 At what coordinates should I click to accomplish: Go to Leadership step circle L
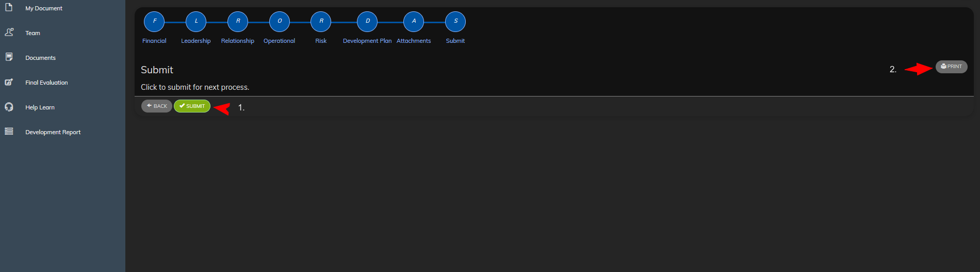click(196, 22)
